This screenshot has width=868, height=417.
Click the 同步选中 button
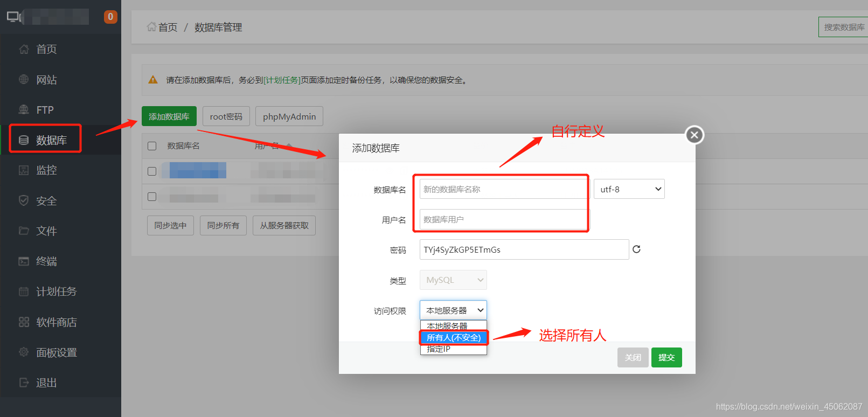(170, 225)
